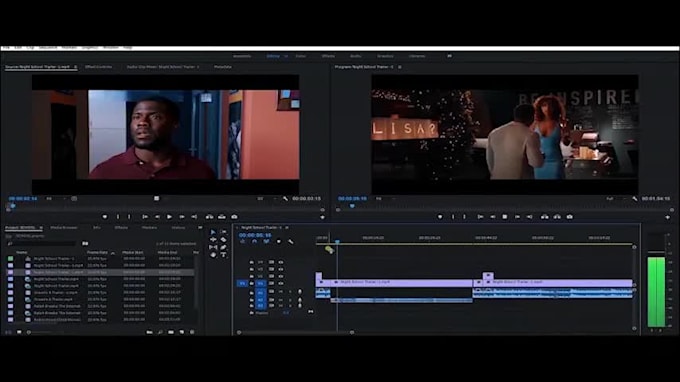Click the Media Start column header
Image resolution: width=680 pixels, height=382 pixels.
pyautogui.click(x=133, y=252)
